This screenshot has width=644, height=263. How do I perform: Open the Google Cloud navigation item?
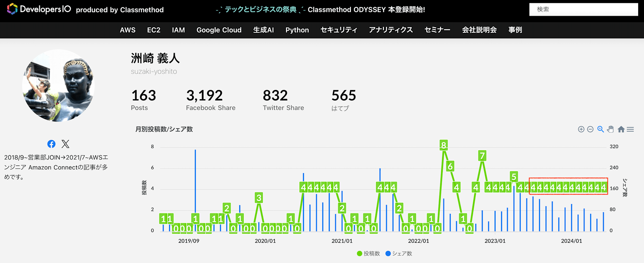tap(219, 30)
